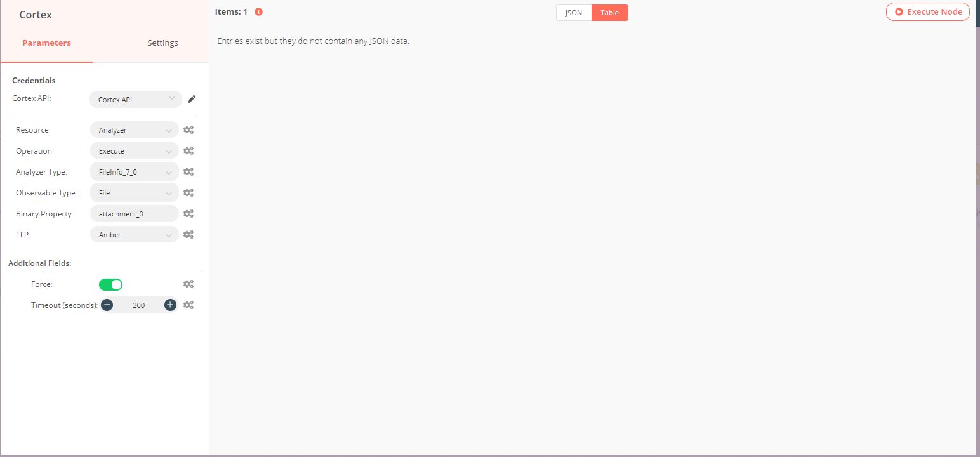Click the Credentials section heading
Viewport: 980px width, 457px height.
tap(34, 81)
